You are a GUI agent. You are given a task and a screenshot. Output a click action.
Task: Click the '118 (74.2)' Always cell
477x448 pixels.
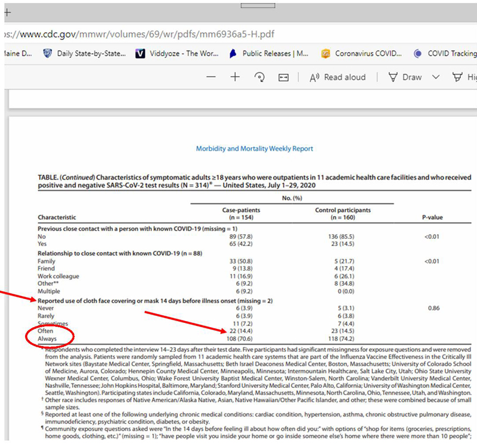pyautogui.click(x=341, y=338)
